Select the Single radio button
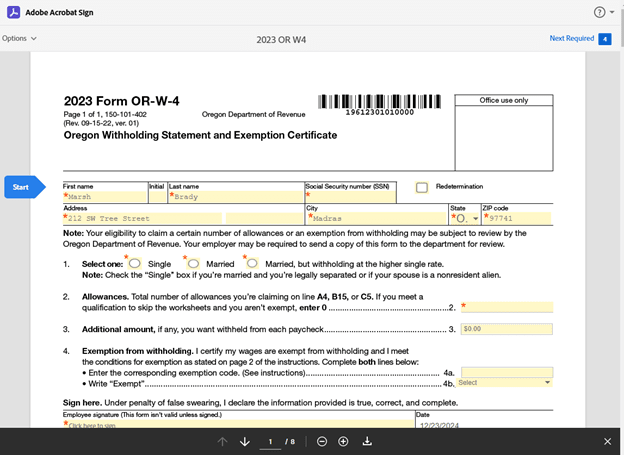 click(135, 264)
